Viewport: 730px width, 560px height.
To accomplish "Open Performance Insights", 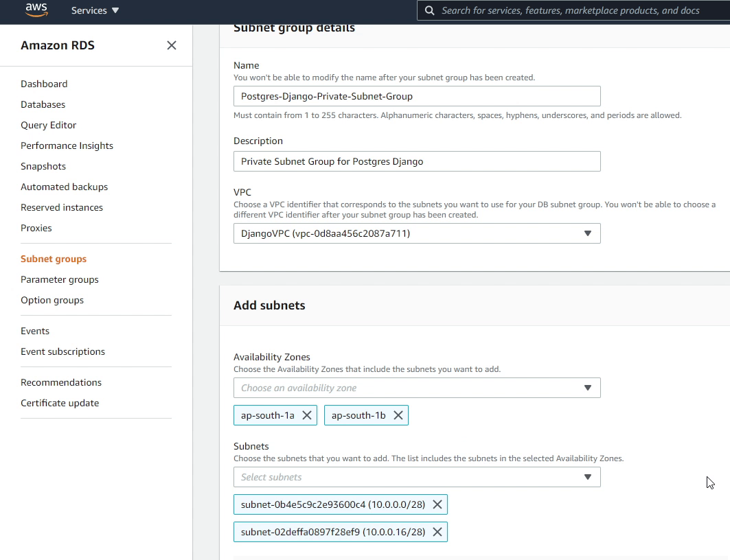I will [x=67, y=145].
